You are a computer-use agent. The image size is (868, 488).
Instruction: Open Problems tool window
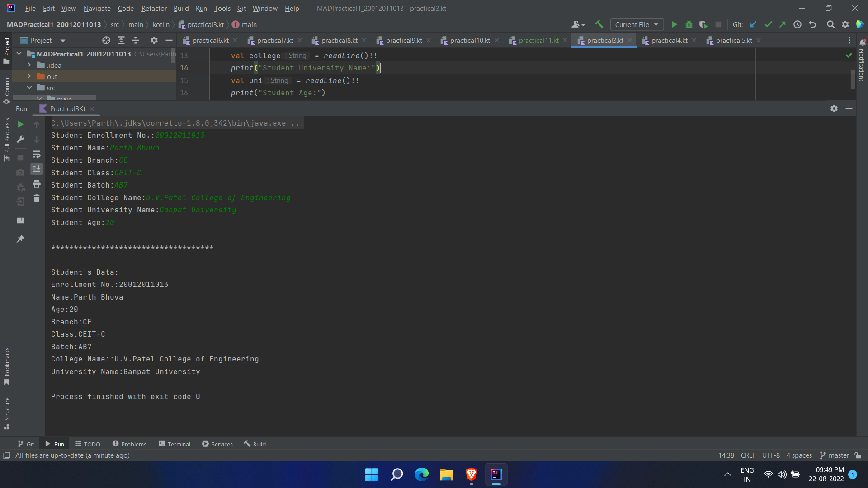(x=129, y=444)
